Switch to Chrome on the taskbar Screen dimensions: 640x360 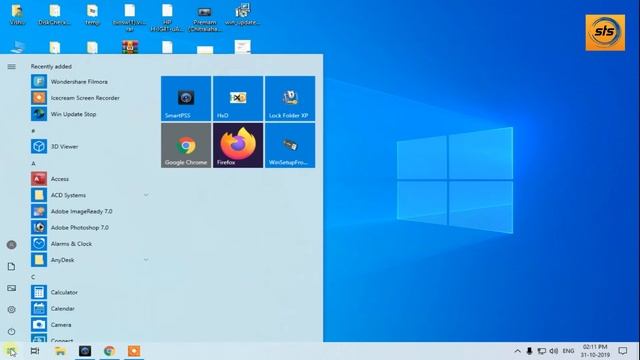click(x=109, y=351)
